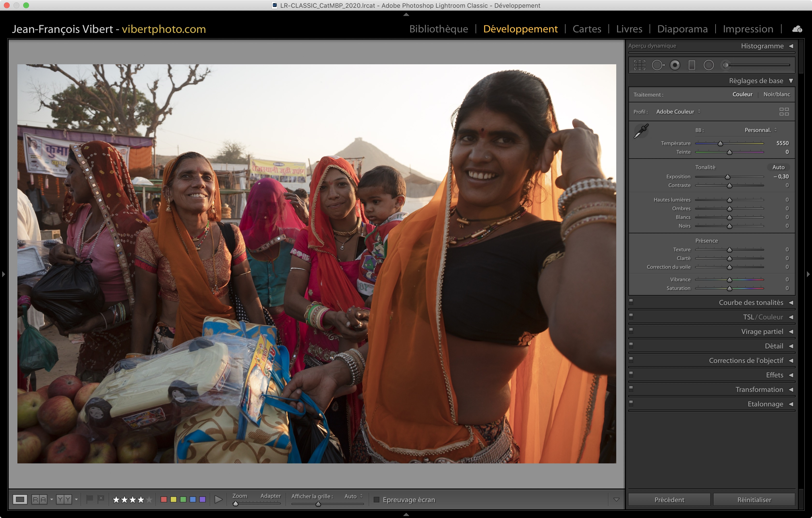812x518 pixels.
Task: Click the Exposition slider handle
Action: [727, 177]
